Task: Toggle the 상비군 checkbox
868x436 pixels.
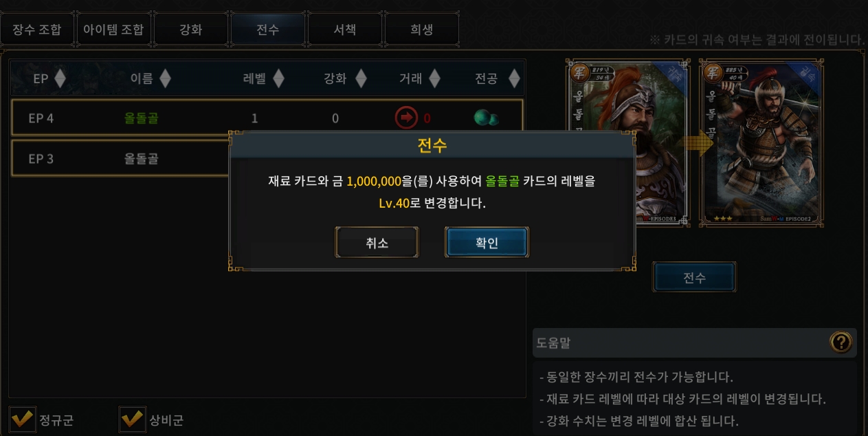Action: (x=132, y=418)
